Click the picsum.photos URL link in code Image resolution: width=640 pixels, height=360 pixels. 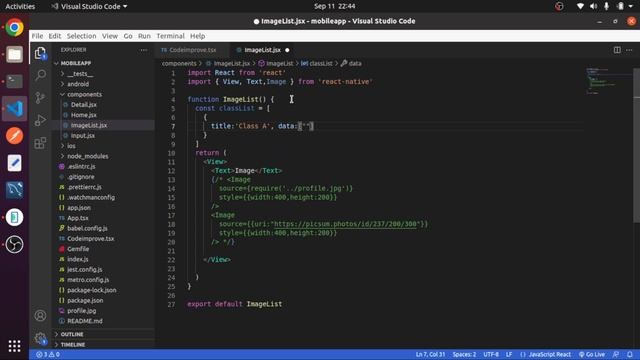coord(345,224)
